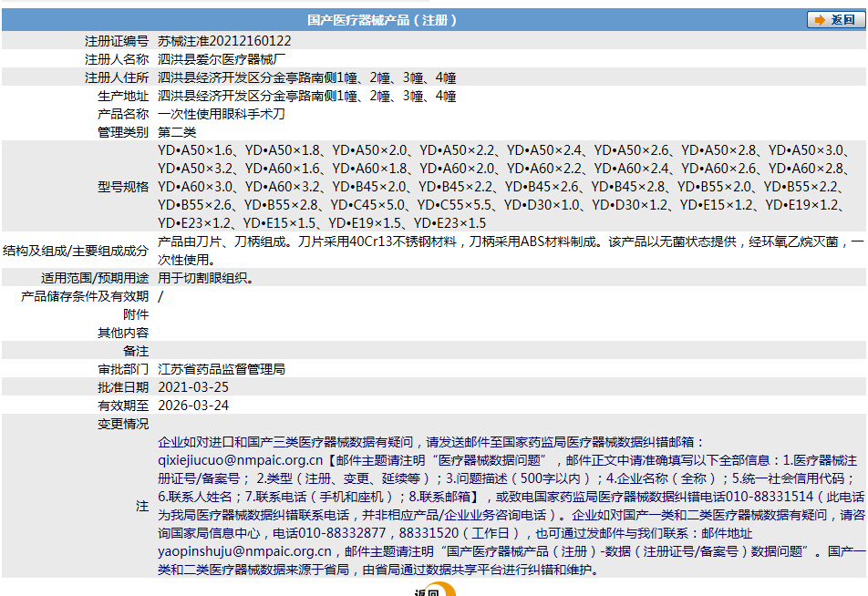This screenshot has height=596, width=868.
Task: Select the 管理类别 value 第二类
Action: (x=177, y=134)
